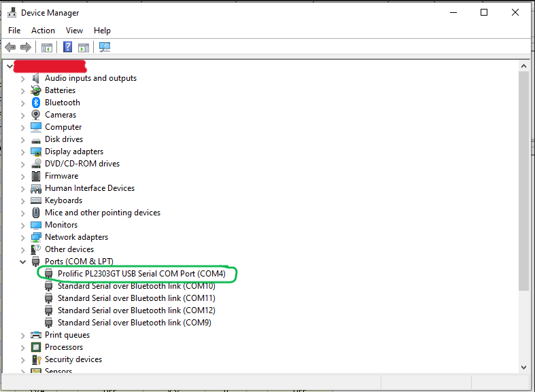Image resolution: width=535 pixels, height=392 pixels.
Task: Minimize the Device Manager window
Action: 453,13
